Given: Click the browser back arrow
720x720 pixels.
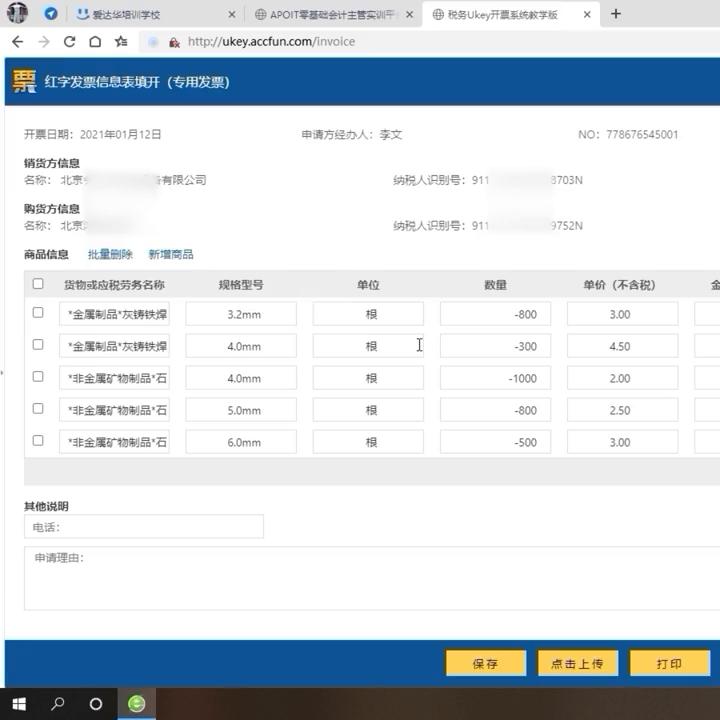Looking at the screenshot, I should [17, 42].
